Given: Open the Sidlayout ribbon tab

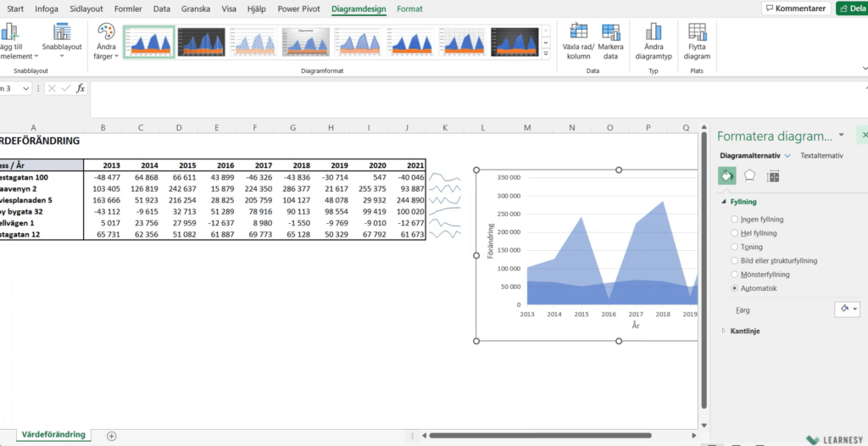Looking at the screenshot, I should [x=88, y=8].
